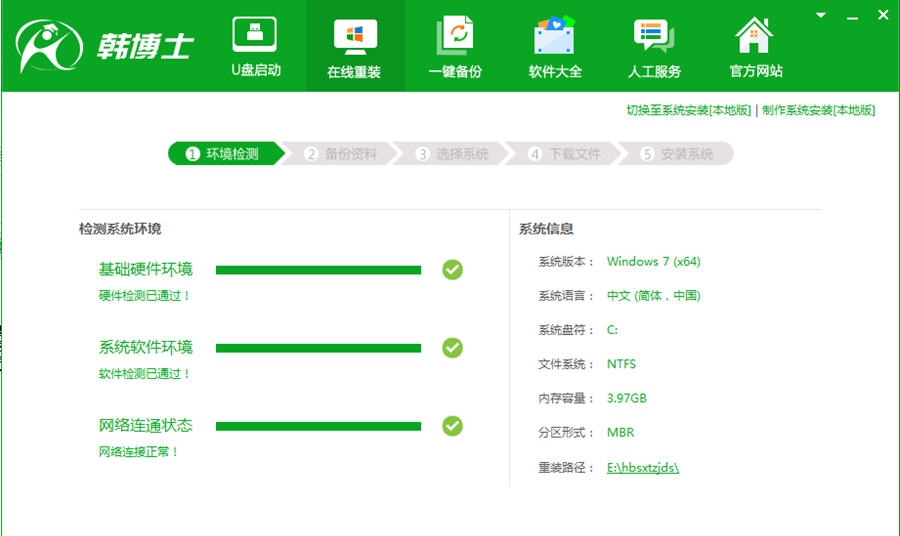Close the 韩博士 window
The width and height of the screenshot is (900, 536).
883,15
